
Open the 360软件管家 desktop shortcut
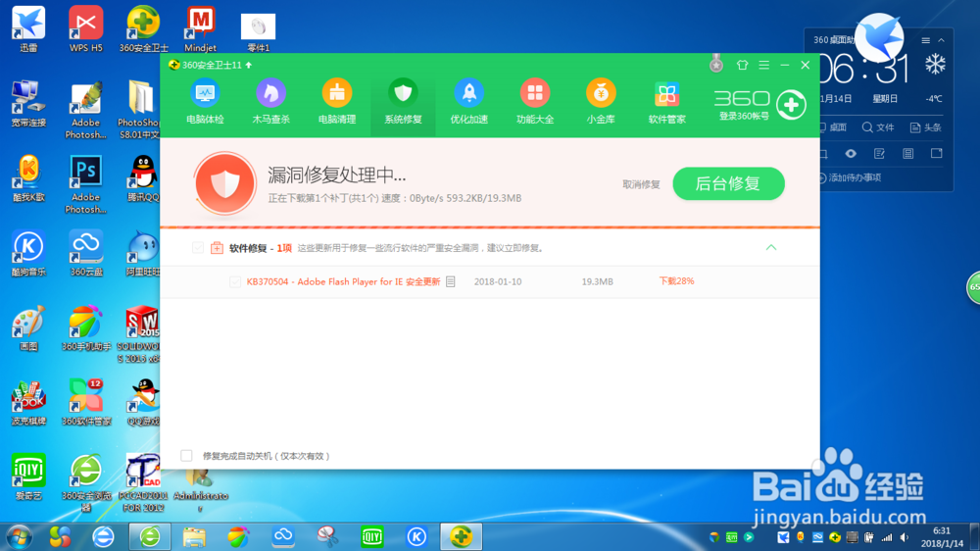point(85,402)
